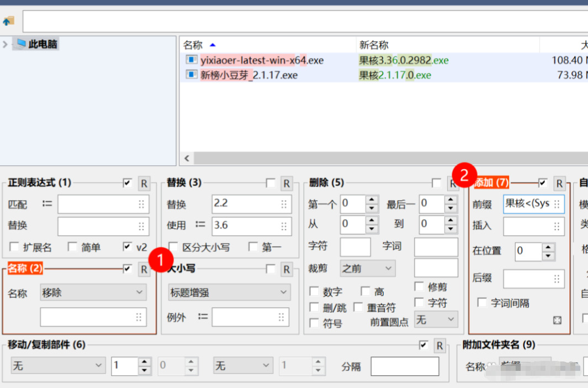Click the yixiaoer-latest-win-x64.exe file icon
588x388 pixels.
coord(191,60)
